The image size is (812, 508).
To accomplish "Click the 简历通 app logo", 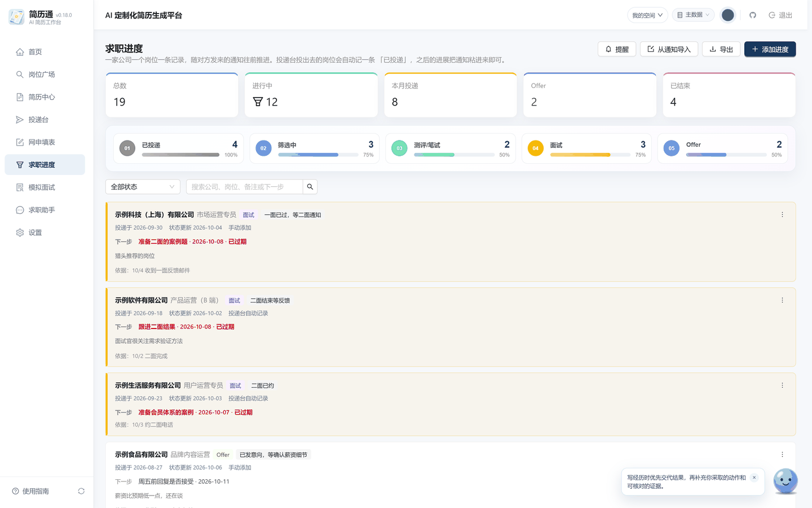I will [16, 17].
